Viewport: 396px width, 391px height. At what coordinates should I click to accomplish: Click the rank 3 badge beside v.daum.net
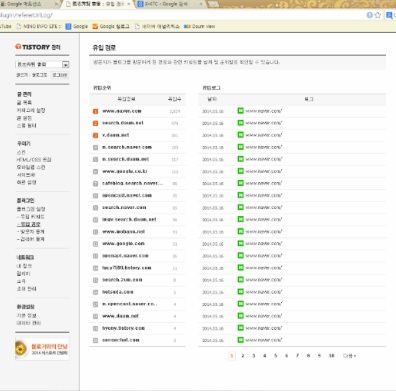(x=95, y=135)
